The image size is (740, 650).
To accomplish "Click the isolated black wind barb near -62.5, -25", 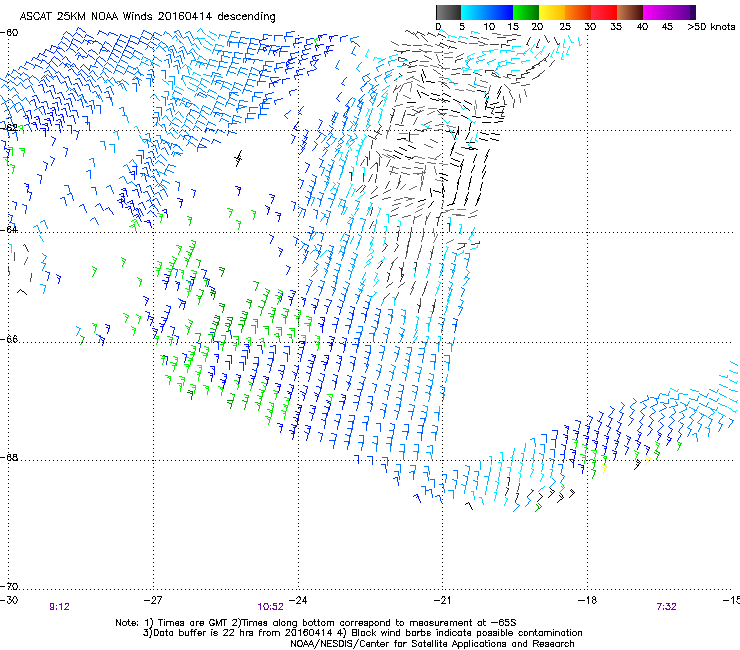I will tap(238, 158).
